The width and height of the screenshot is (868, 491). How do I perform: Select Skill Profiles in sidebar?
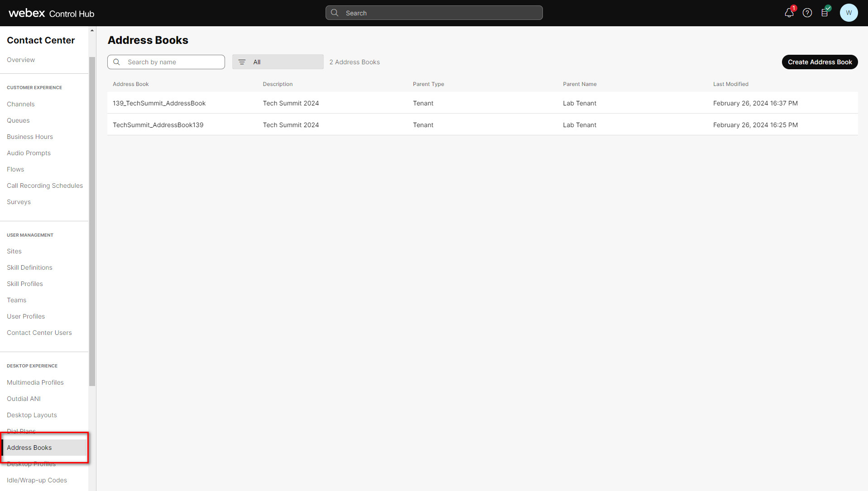(25, 284)
